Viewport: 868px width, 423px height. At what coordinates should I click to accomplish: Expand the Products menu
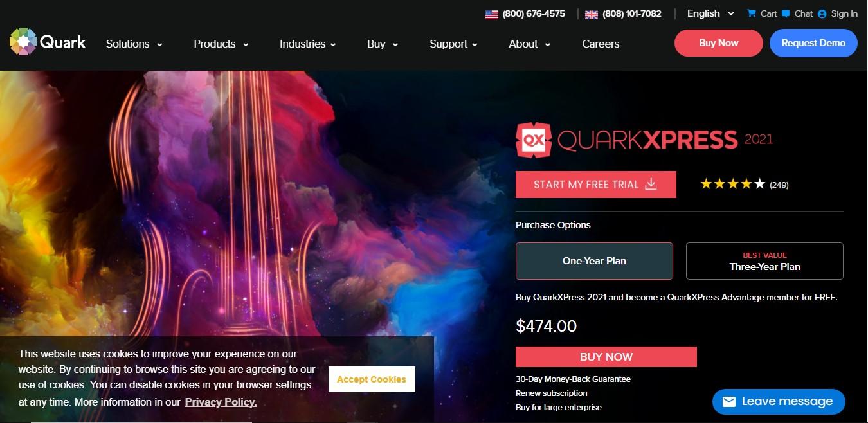(x=221, y=44)
